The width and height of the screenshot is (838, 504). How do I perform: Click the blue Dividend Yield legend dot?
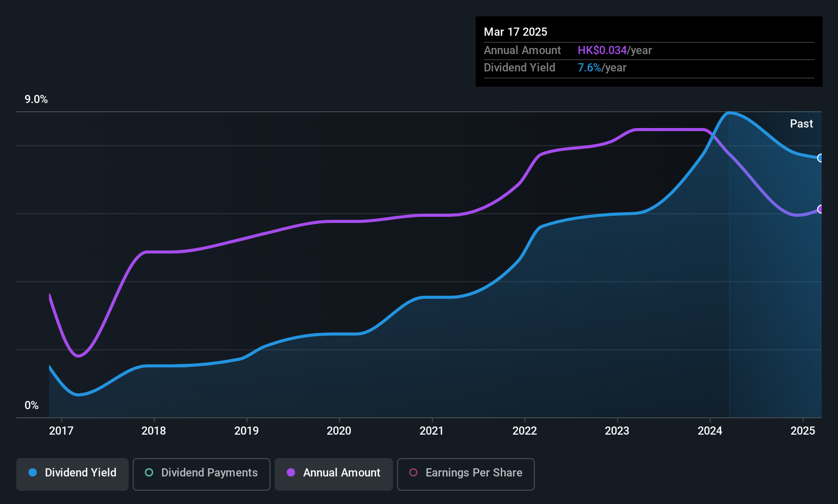point(33,473)
